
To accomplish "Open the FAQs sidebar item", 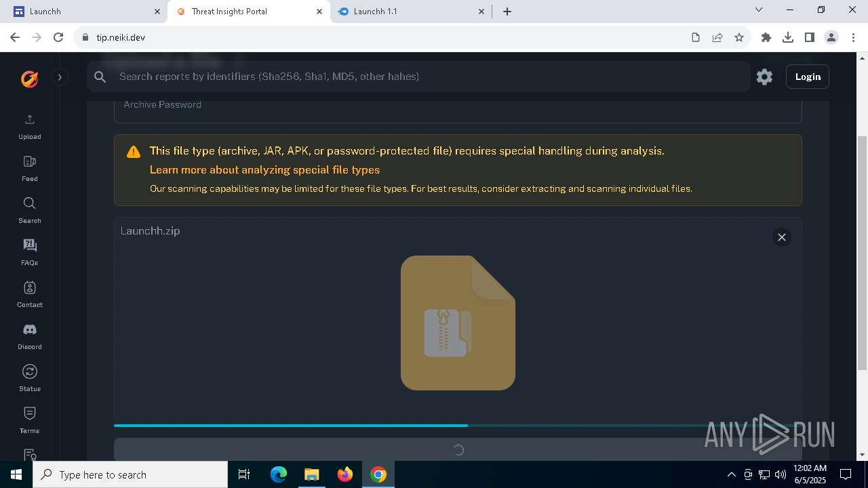I will click(29, 253).
